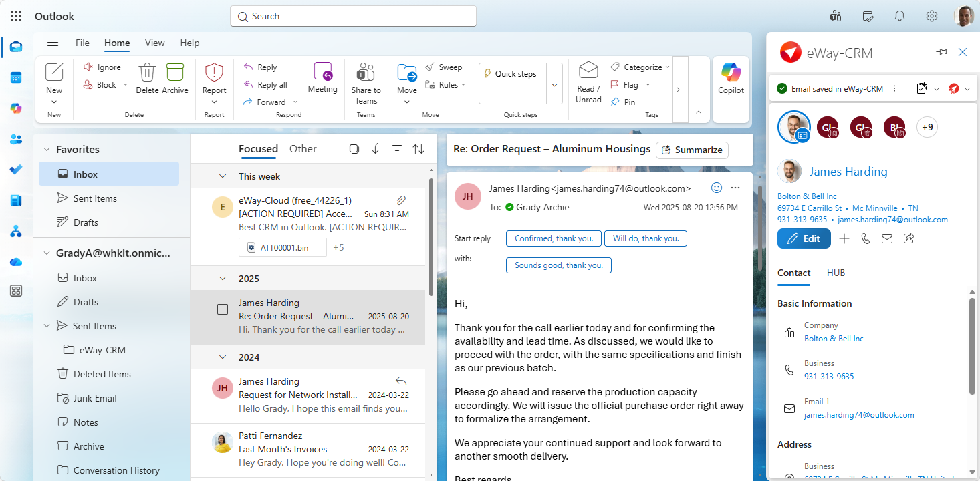Open the HUB tab in eWay-CRM

(x=836, y=273)
